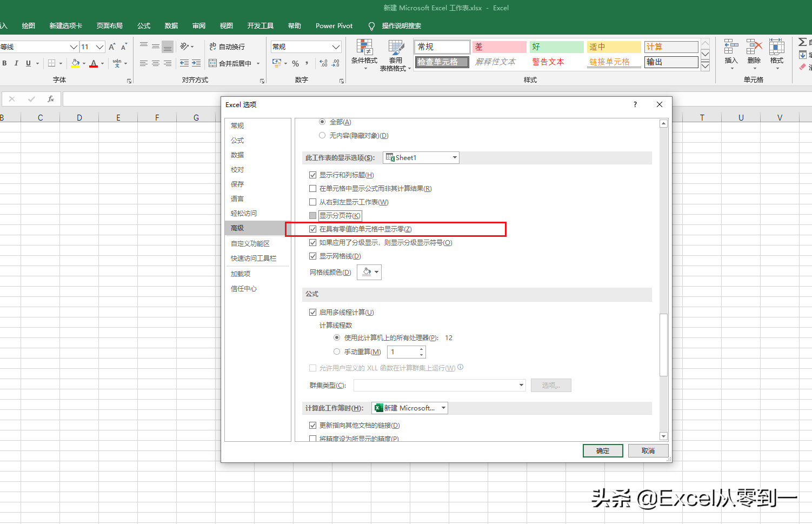Viewport: 812px width, 524px height.
Task: Click the text orientation icon
Action: click(x=184, y=47)
